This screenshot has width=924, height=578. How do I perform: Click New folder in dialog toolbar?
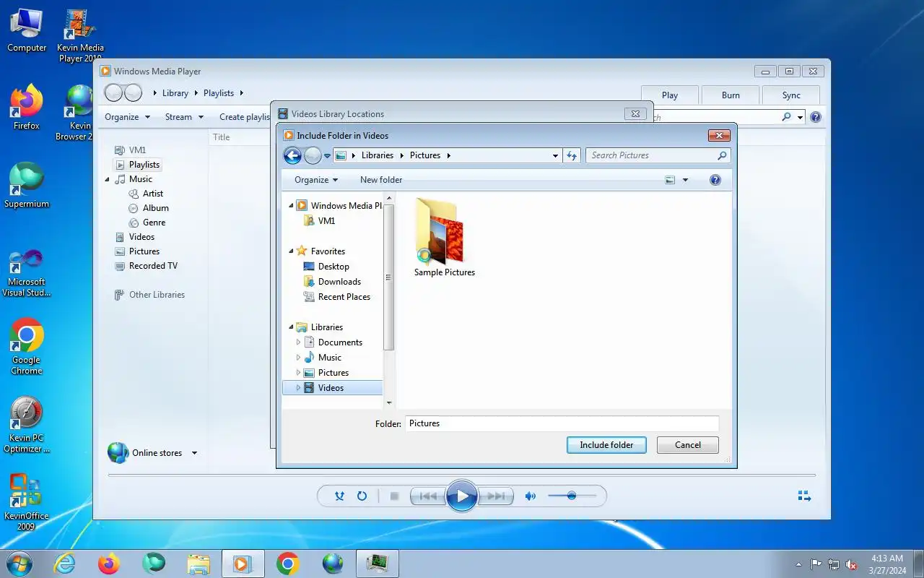(381, 180)
